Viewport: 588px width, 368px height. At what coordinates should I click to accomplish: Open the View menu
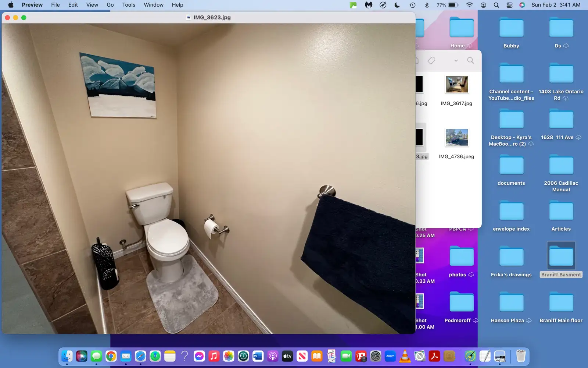[92, 5]
